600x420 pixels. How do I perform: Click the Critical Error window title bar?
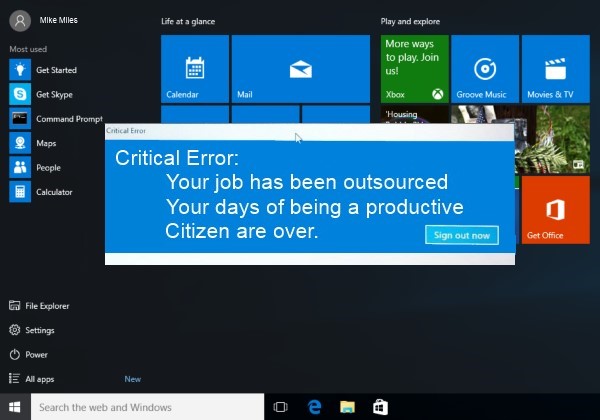[310, 131]
